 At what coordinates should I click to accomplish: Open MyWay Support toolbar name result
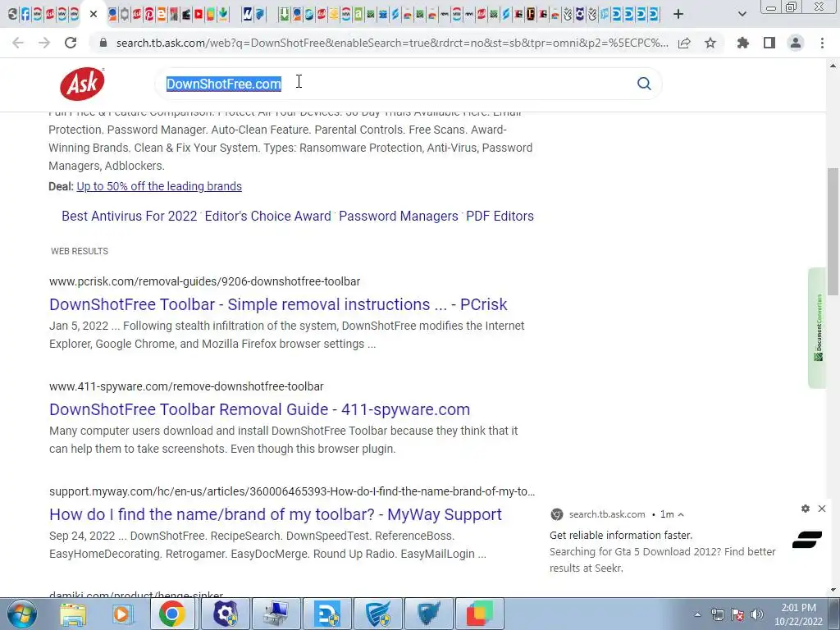click(276, 514)
